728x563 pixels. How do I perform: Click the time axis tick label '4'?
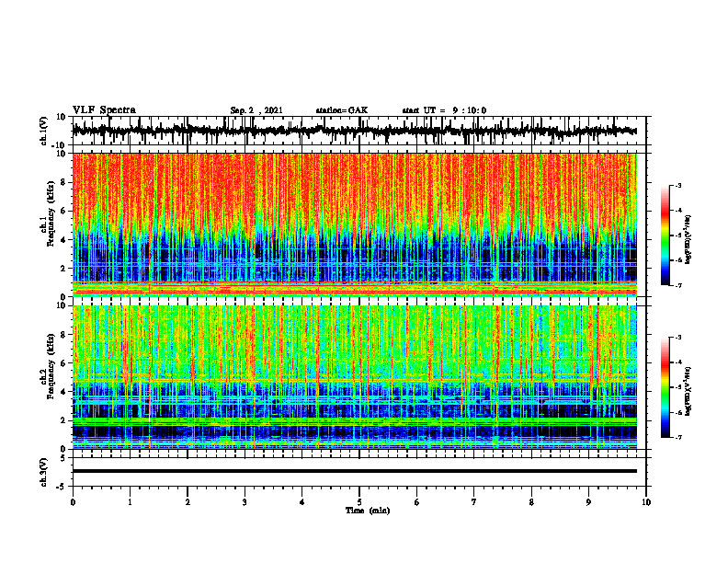[x=302, y=502]
